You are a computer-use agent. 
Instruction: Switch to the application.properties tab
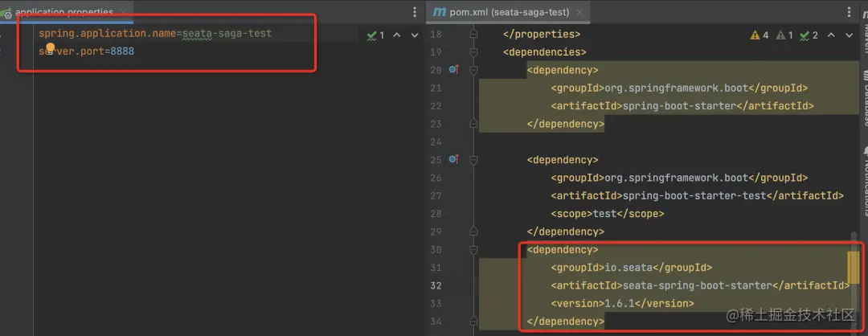click(63, 11)
